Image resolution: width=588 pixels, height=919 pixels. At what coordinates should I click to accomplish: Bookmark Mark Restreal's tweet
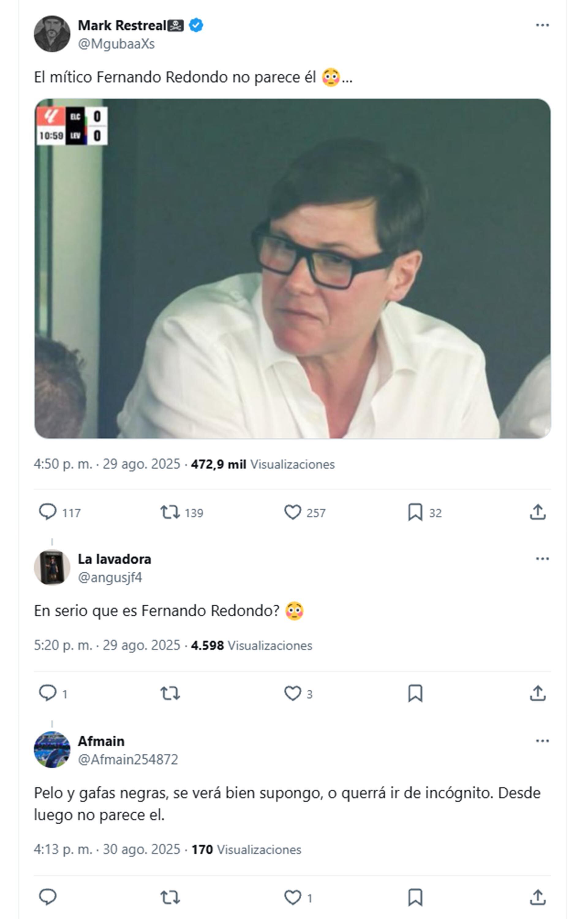[x=415, y=512]
